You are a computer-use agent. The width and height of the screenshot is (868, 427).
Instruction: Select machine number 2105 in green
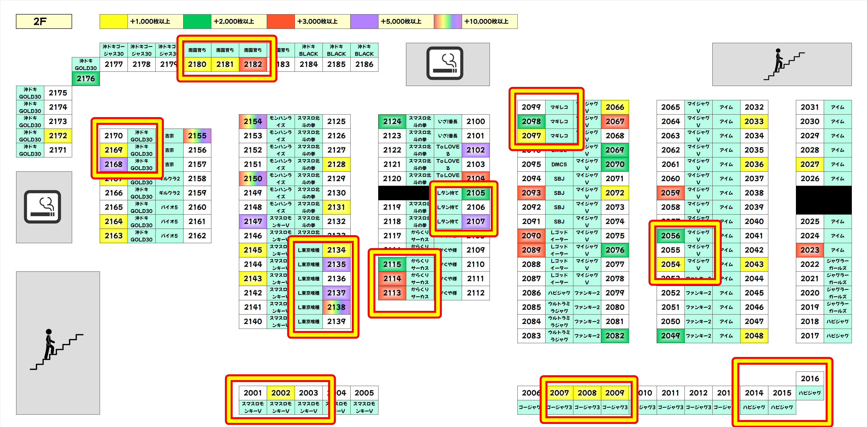[476, 193]
